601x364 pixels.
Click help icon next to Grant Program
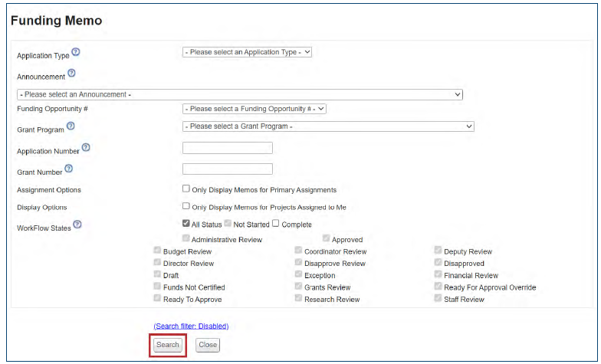tap(71, 126)
